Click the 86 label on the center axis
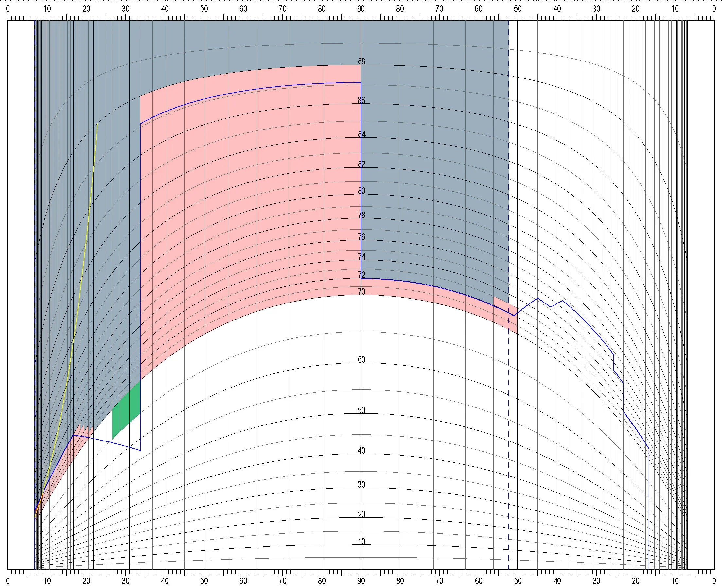This screenshot has width=722, height=588. (x=361, y=100)
